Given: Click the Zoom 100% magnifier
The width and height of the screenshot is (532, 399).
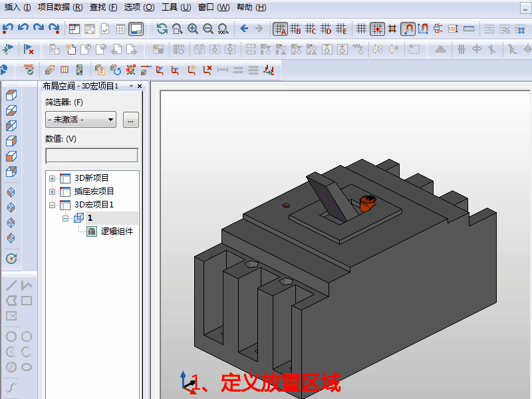Looking at the screenshot, I should (223, 29).
